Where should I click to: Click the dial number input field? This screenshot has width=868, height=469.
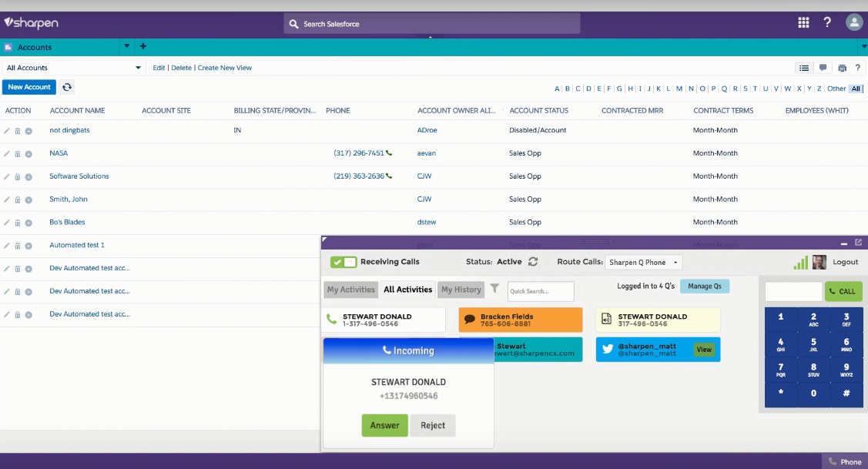tap(793, 291)
